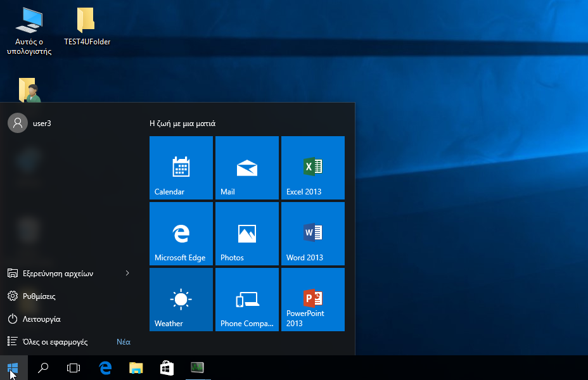Expand the Εξερεύνηση αρχείων jump list arrow

click(127, 273)
